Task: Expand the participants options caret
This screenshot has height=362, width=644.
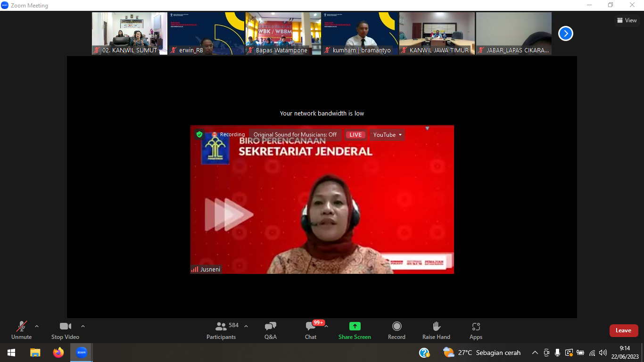Action: pyautogui.click(x=246, y=326)
